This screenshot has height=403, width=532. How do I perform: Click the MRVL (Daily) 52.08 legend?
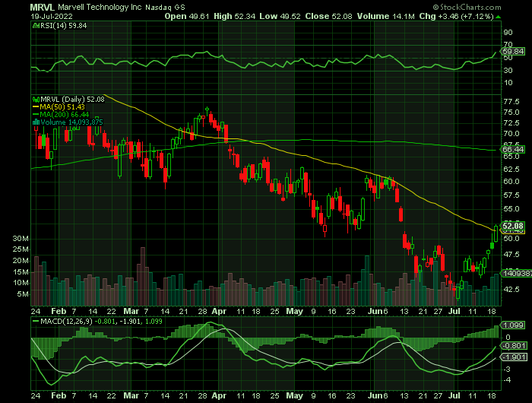73,99
